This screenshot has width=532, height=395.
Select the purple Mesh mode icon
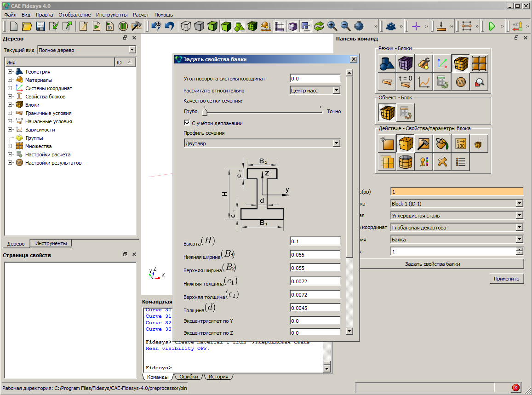[405, 63]
